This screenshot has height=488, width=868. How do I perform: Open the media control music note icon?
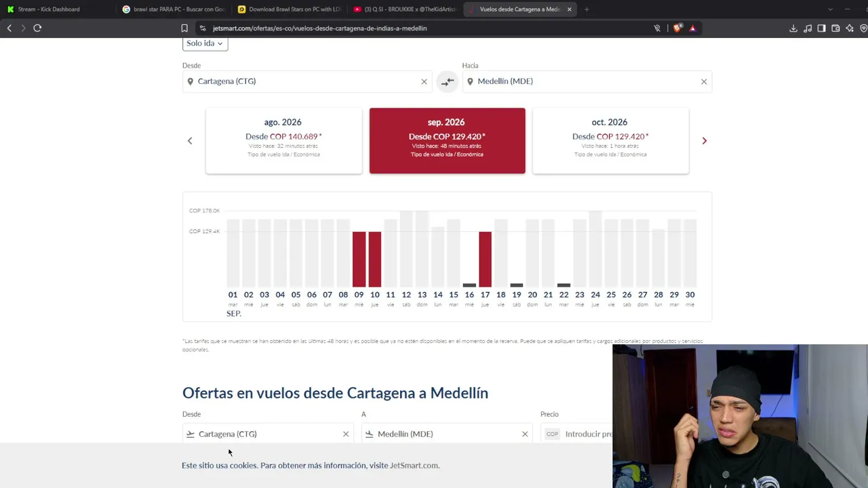[x=808, y=28]
